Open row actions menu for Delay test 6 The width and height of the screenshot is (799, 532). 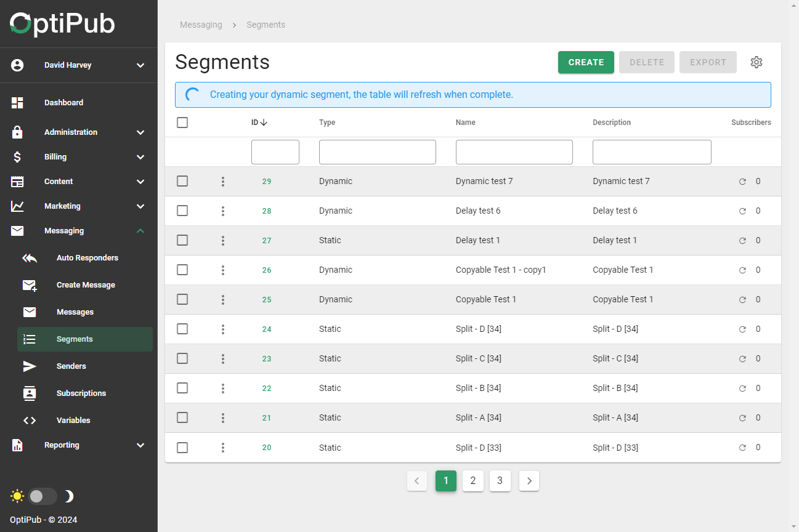223,211
